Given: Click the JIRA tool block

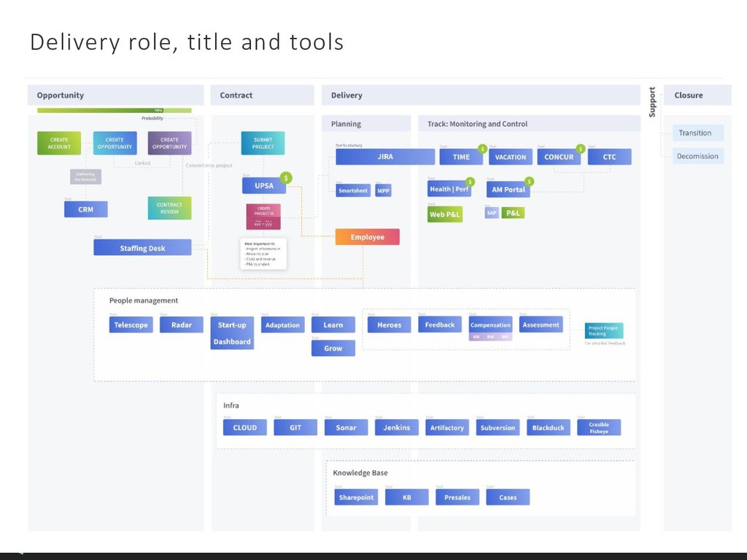Looking at the screenshot, I should [384, 157].
